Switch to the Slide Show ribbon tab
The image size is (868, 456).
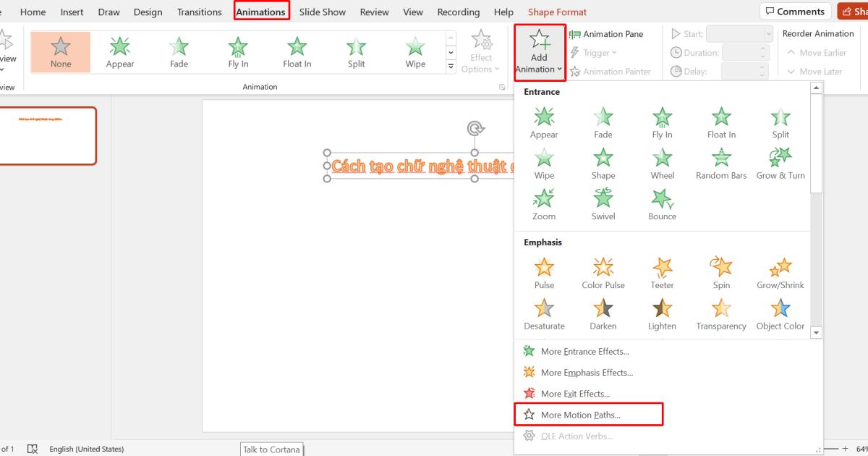[x=322, y=12]
